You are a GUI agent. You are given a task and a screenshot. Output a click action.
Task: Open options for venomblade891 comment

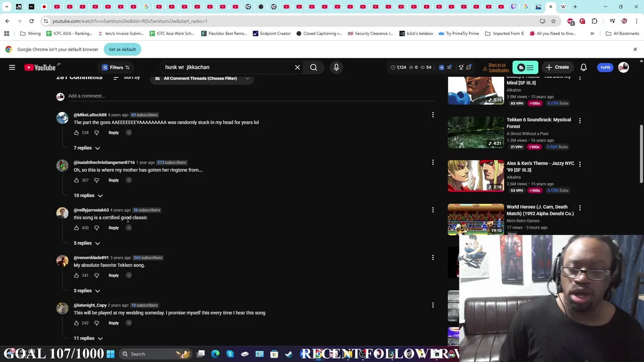433,257
